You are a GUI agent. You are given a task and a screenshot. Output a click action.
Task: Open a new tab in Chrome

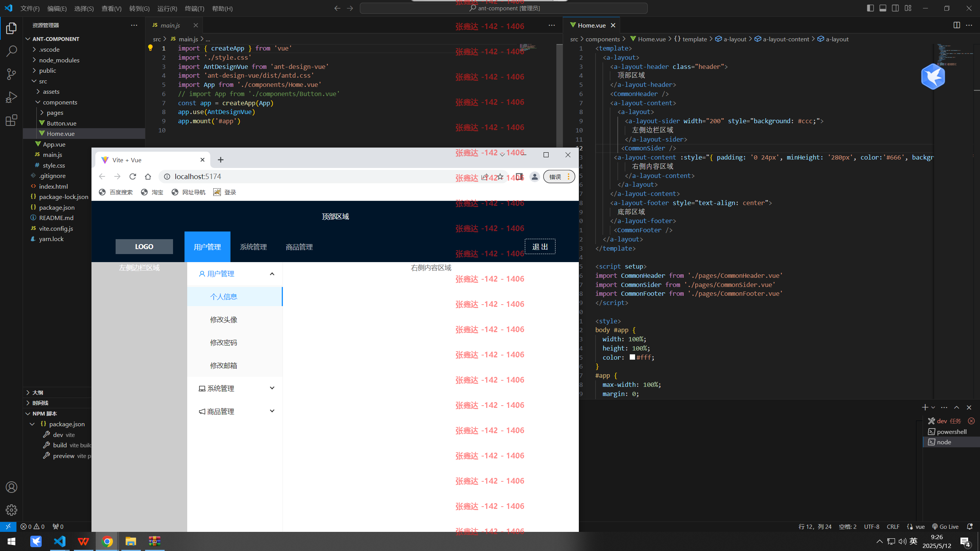pyautogui.click(x=220, y=160)
